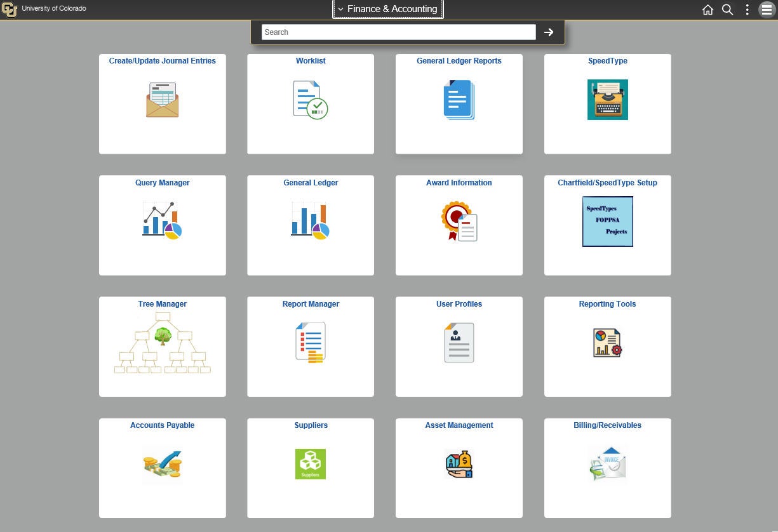
Task: Click the Reporting Tools tile title
Action: coord(607,304)
